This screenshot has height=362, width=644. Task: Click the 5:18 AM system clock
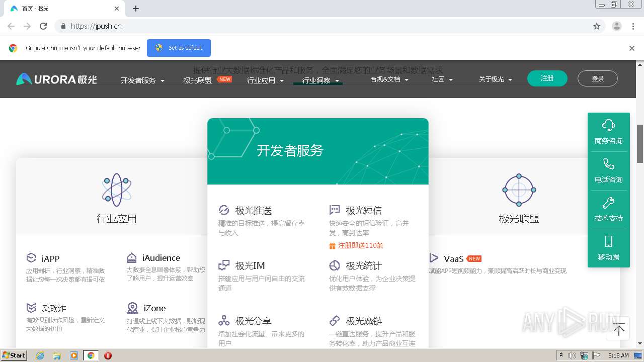click(618, 355)
